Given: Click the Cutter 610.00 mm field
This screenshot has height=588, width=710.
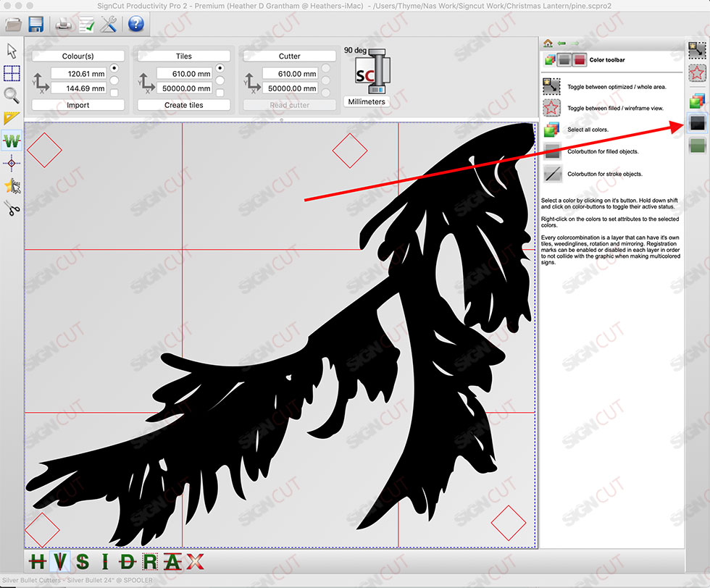Looking at the screenshot, I should click(291, 73).
